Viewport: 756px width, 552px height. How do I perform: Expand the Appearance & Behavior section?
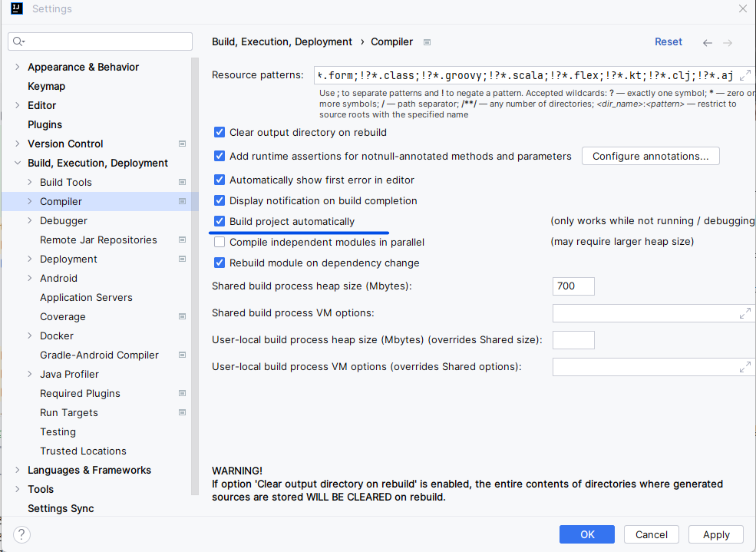click(x=18, y=67)
